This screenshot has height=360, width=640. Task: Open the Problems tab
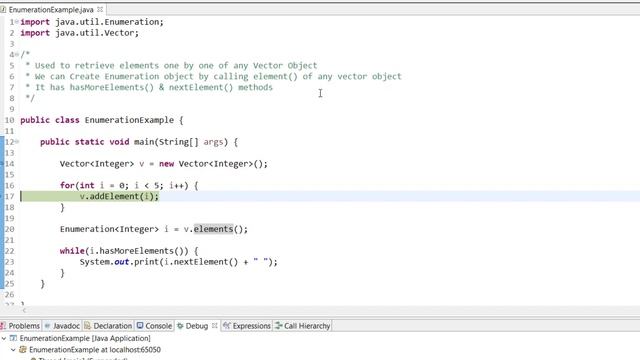tap(20, 326)
